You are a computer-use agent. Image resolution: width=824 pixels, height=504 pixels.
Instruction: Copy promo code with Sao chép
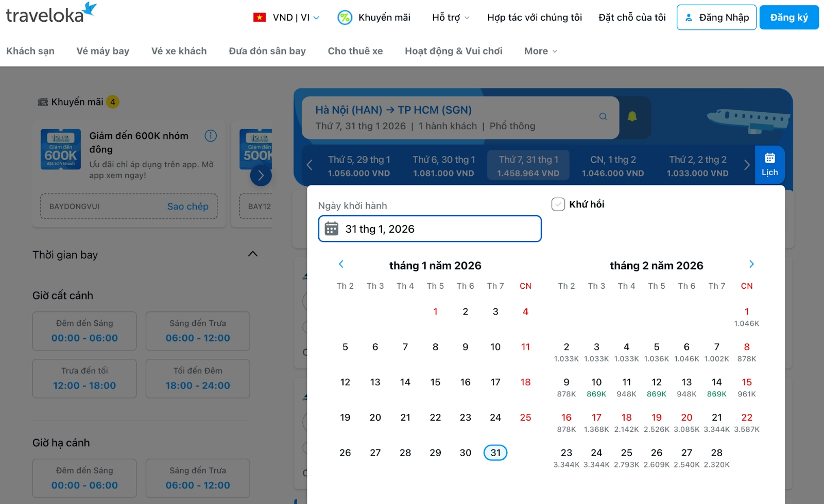[x=187, y=206]
